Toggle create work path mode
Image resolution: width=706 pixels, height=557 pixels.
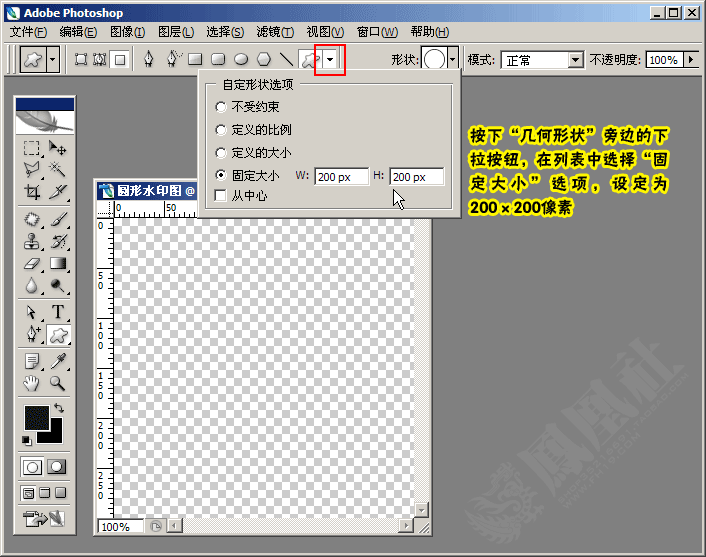(100, 59)
